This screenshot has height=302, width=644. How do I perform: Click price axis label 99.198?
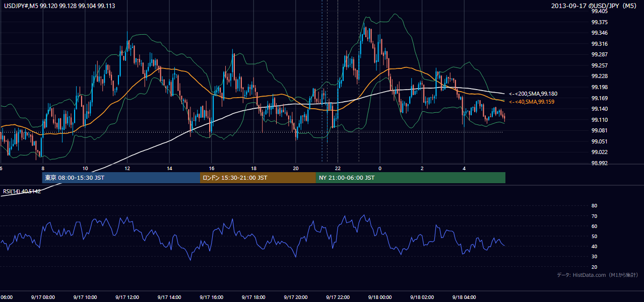pyautogui.click(x=599, y=87)
